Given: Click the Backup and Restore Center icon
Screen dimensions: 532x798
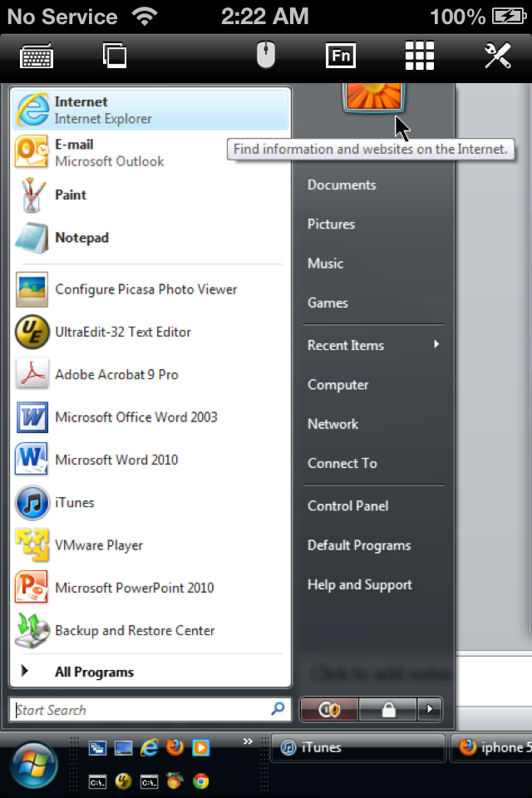Looking at the screenshot, I should pos(32,631).
